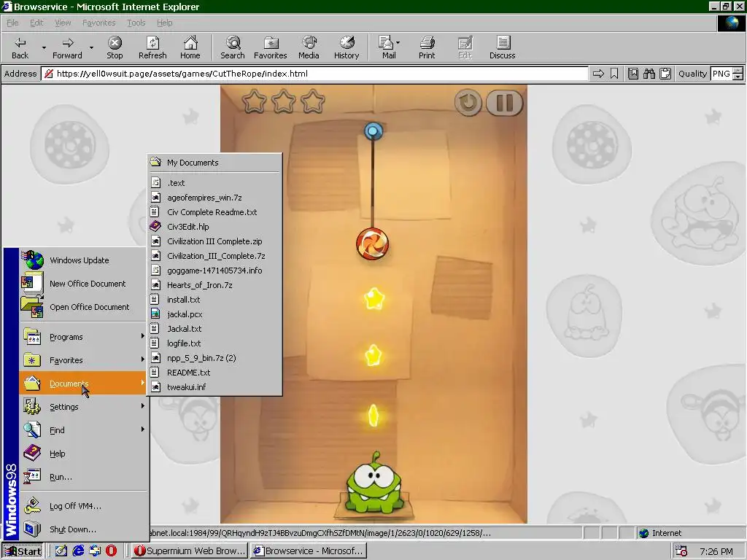This screenshot has height=560, width=747.
Task: Open My Documents folder entry
Action: point(214,163)
